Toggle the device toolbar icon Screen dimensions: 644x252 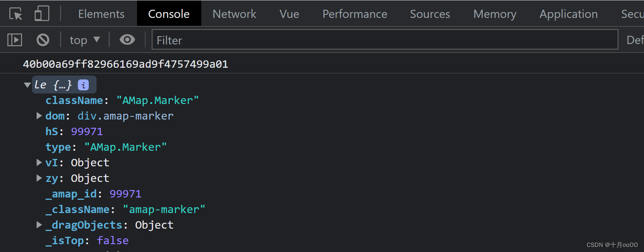[42, 14]
